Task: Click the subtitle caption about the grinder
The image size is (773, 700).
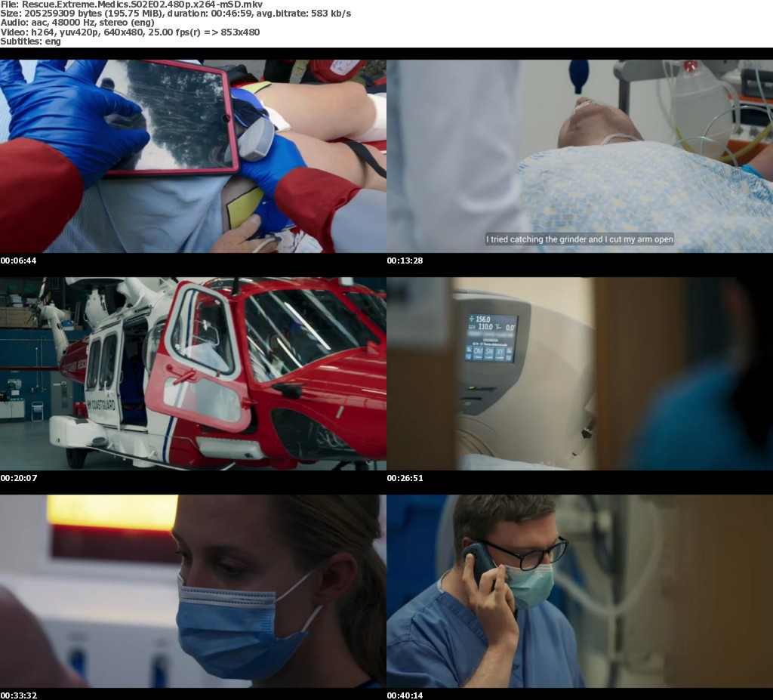Action: point(579,239)
